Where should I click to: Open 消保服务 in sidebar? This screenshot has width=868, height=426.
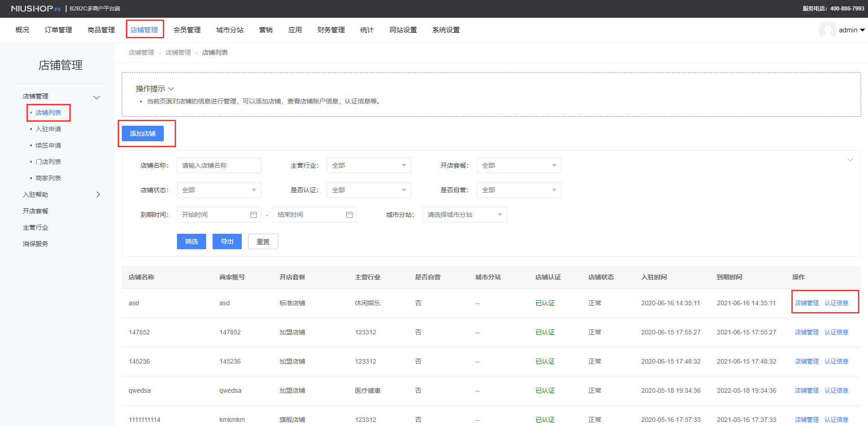coord(36,244)
